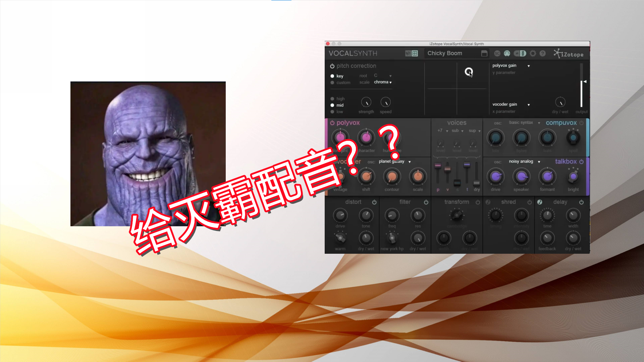Click the shred section power icon
The height and width of the screenshot is (362, 644).
(x=529, y=202)
